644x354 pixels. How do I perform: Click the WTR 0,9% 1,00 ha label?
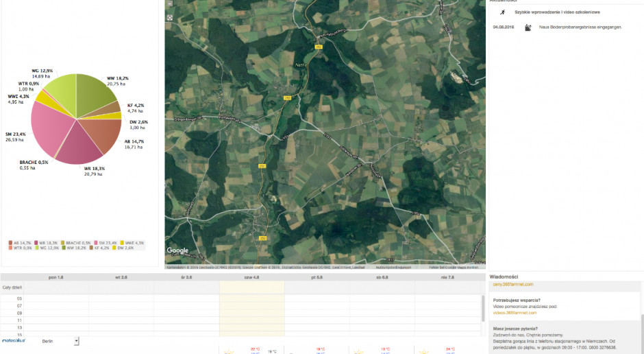28,86
